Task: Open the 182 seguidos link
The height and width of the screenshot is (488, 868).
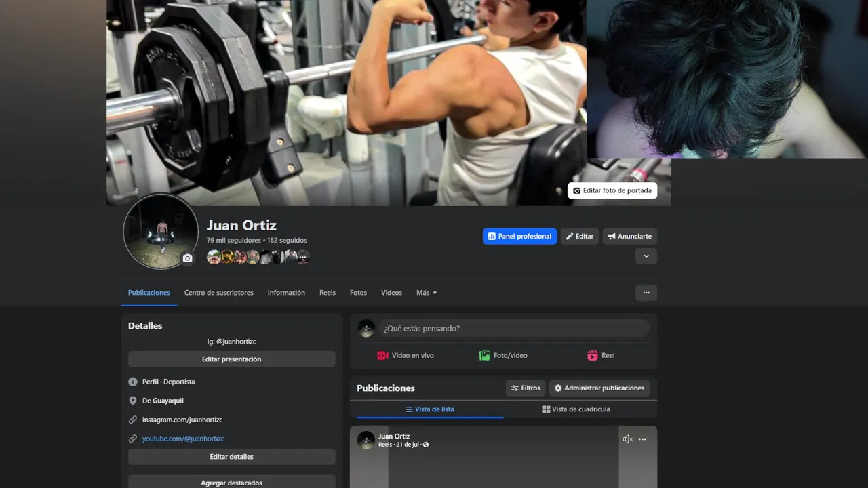Action: pos(287,240)
